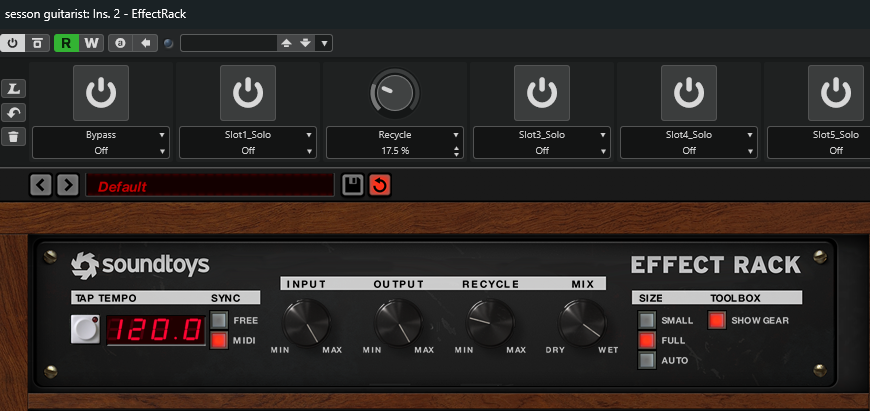Toggle the Bypass power button
Screen dimensions: 870x411
pos(101,93)
